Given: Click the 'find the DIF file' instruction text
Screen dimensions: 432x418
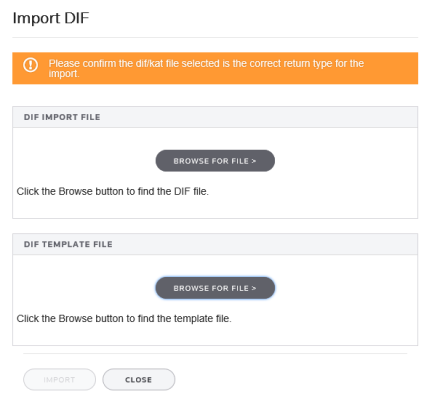Looking at the screenshot, I should [x=113, y=191].
